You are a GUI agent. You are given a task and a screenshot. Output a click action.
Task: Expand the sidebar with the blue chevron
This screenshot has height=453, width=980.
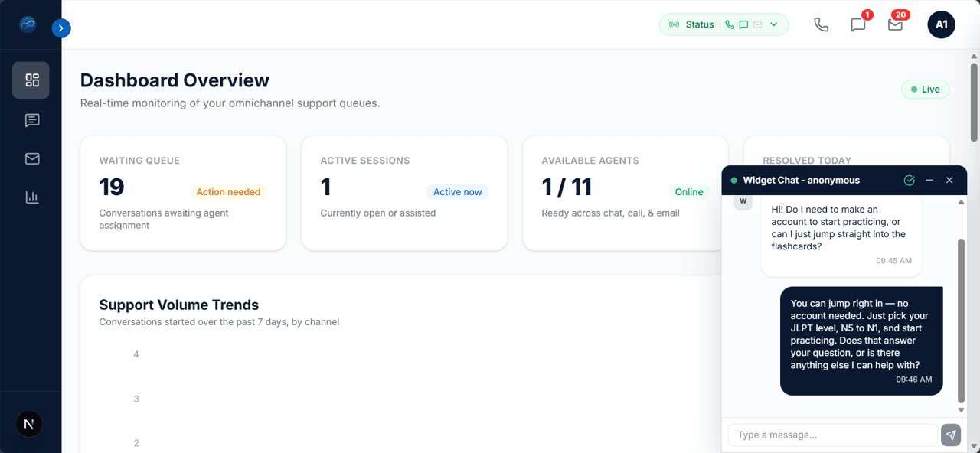tap(61, 28)
